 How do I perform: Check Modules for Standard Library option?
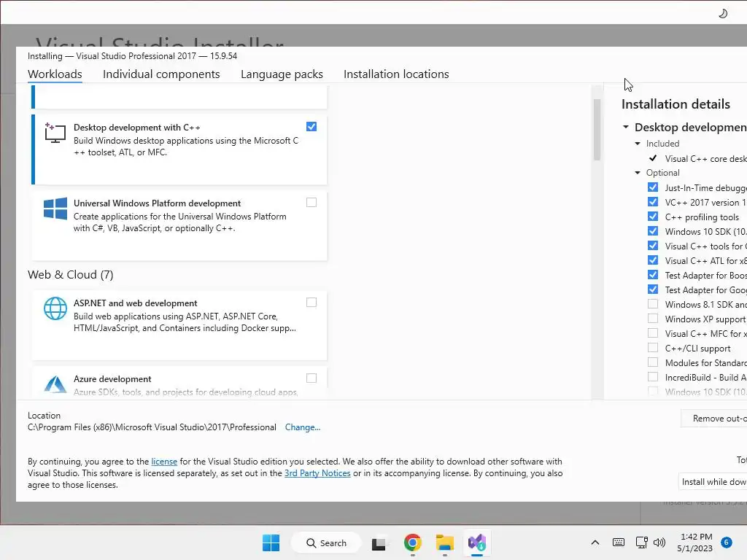653,362
